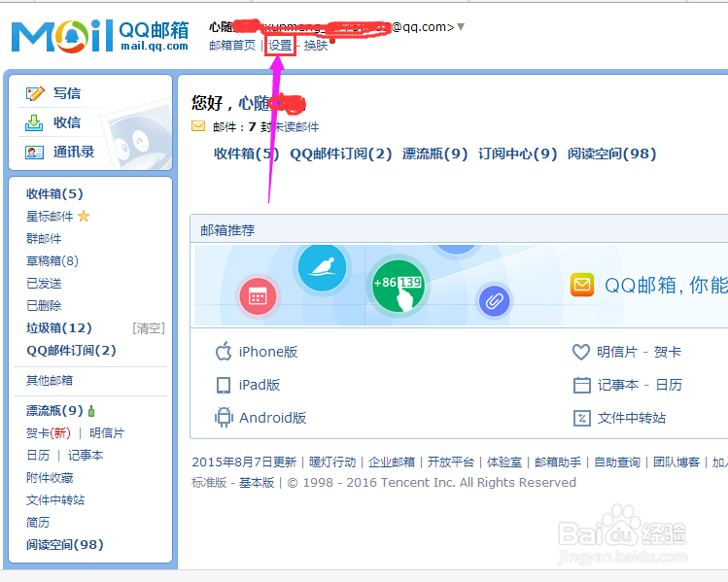Image resolution: width=728 pixels, height=582 pixels.
Task: Click the green +86 139 phone icon
Action: tap(399, 286)
